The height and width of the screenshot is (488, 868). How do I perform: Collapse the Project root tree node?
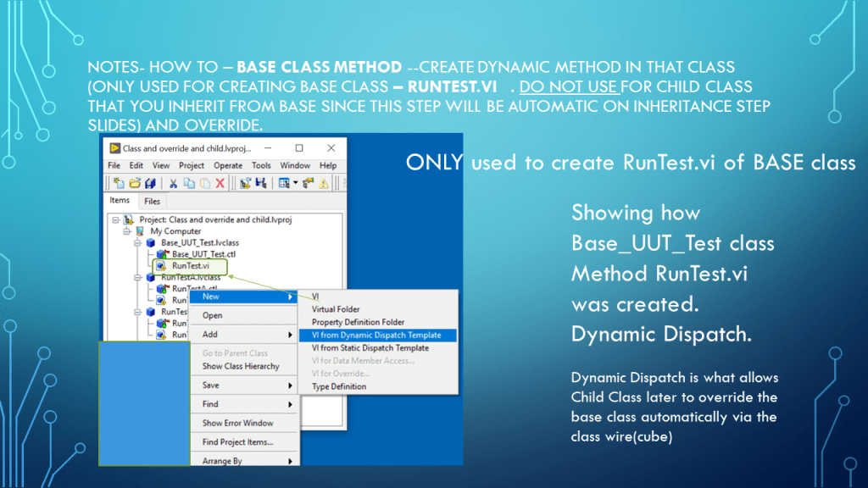point(114,219)
